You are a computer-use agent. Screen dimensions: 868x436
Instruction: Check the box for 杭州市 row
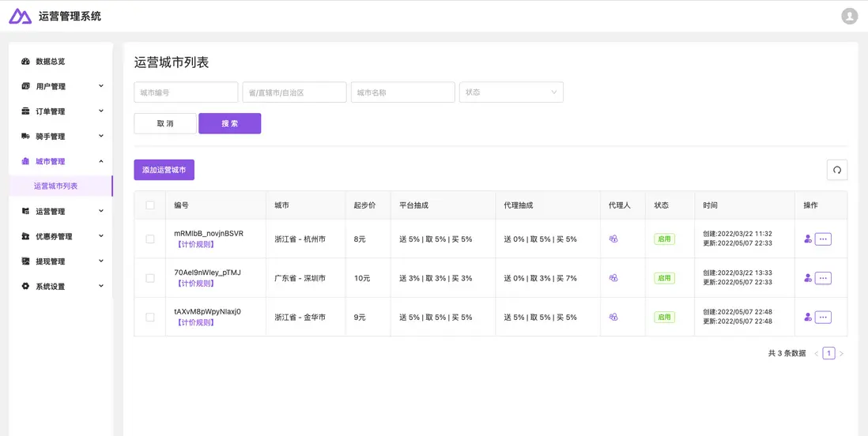pyautogui.click(x=150, y=239)
